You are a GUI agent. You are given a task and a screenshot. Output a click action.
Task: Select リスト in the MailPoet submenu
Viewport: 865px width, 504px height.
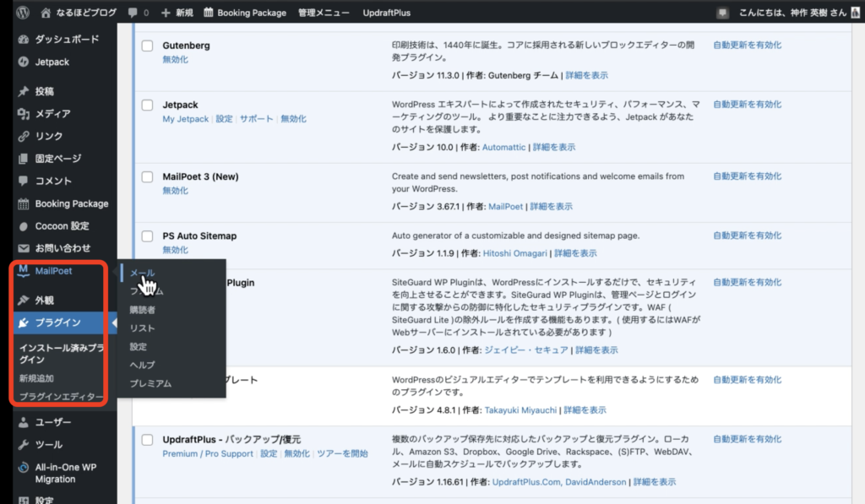[x=142, y=328]
